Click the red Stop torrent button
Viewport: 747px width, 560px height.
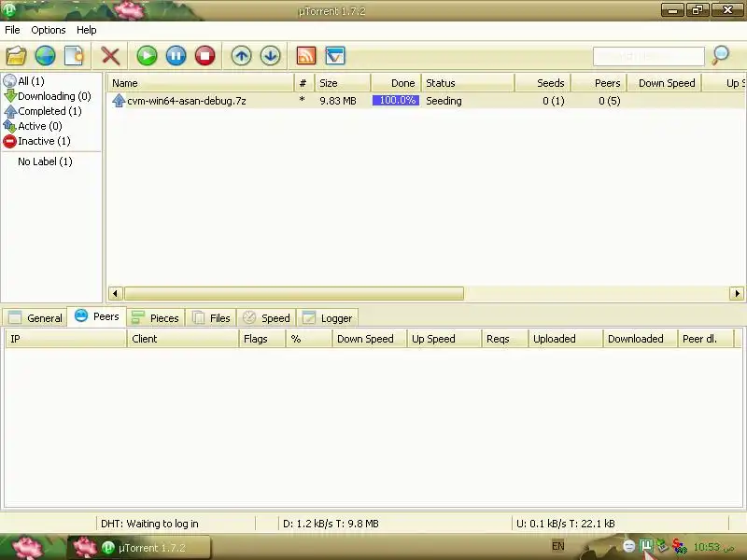pyautogui.click(x=204, y=56)
